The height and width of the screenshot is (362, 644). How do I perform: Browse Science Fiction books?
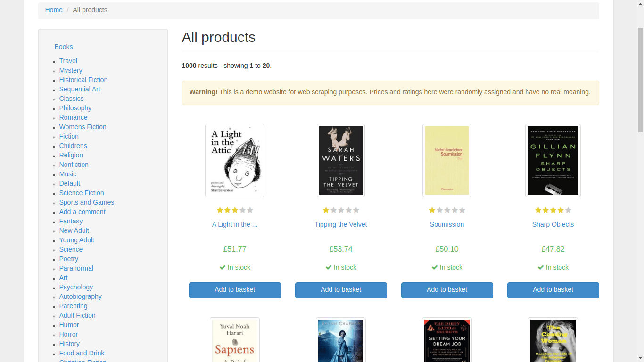[82, 193]
